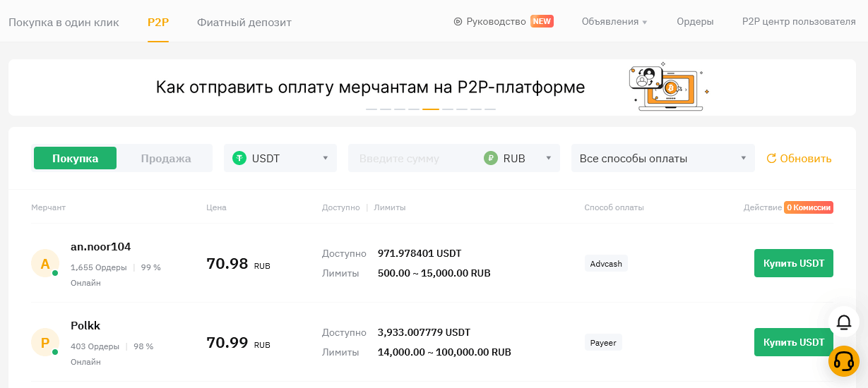Open the Объявления dropdown menu
The height and width of the screenshot is (388, 868).
614,22
